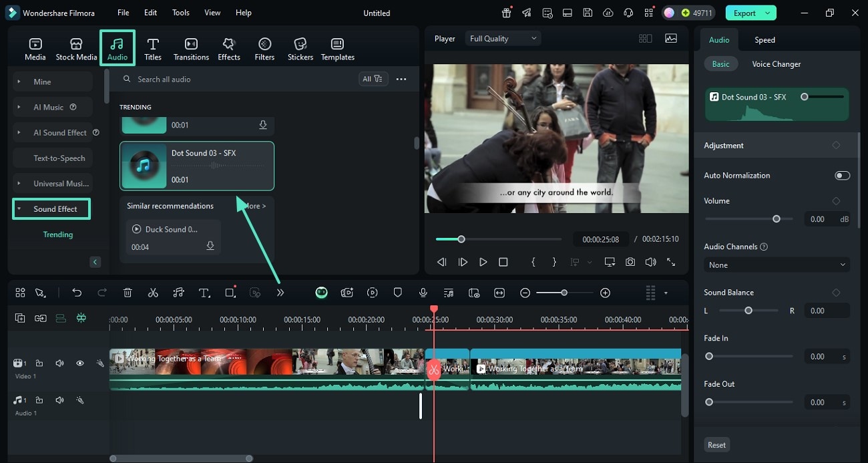Expand preview to fullscreen
The image size is (868, 463).
pos(671,263)
